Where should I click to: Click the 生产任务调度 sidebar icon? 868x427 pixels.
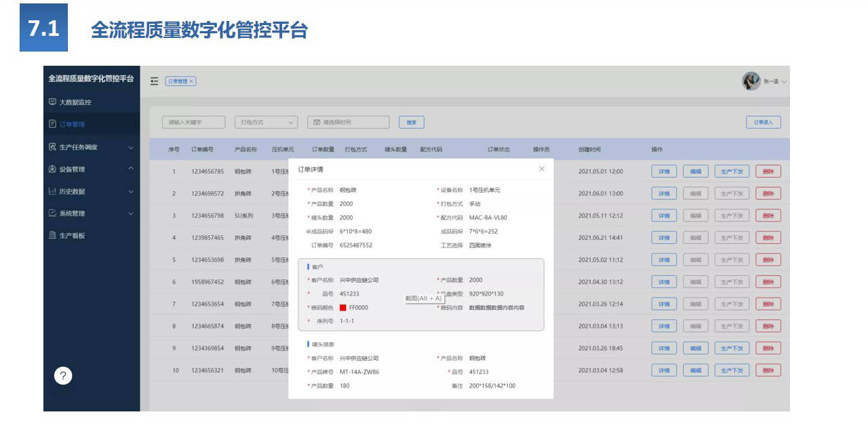[x=52, y=147]
